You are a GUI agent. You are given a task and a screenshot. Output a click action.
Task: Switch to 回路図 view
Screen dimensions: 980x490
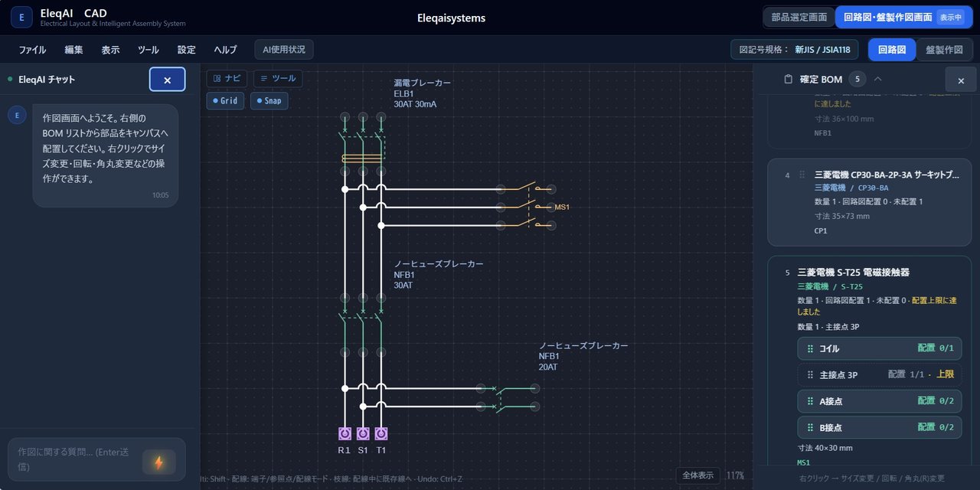(x=891, y=50)
